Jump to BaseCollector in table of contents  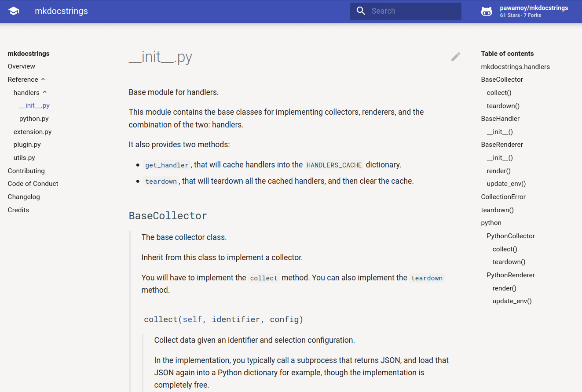coord(502,80)
